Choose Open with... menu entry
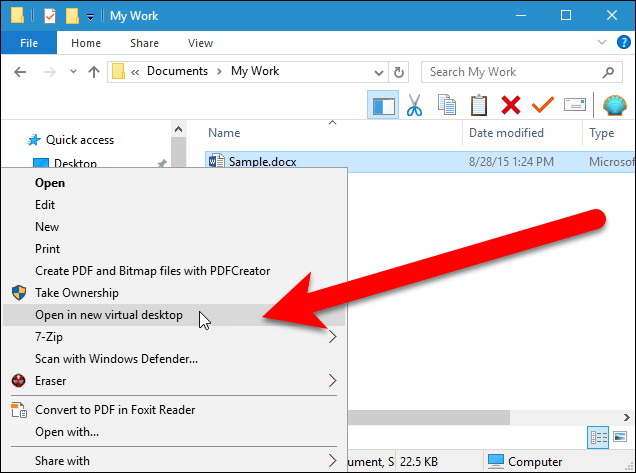 pos(174,432)
